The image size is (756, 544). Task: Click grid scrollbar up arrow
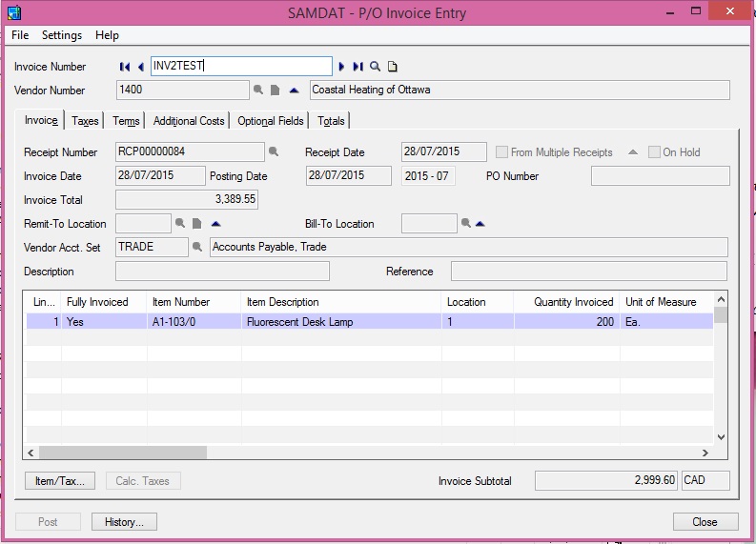[721, 299]
